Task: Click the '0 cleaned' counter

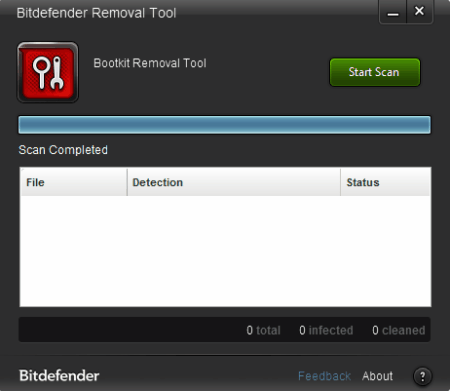Action: point(399,330)
